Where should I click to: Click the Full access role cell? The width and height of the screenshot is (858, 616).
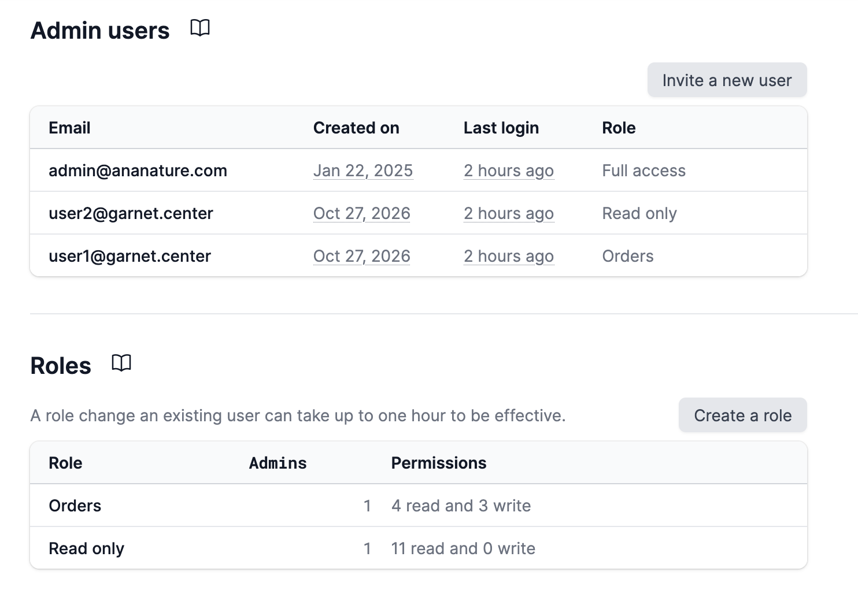(644, 170)
